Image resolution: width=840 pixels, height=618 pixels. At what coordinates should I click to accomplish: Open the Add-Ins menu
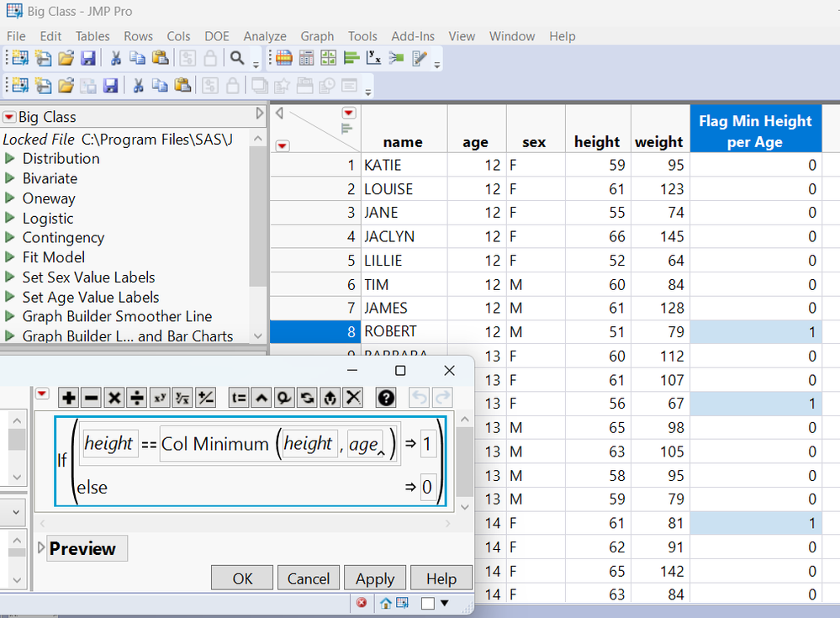(413, 36)
